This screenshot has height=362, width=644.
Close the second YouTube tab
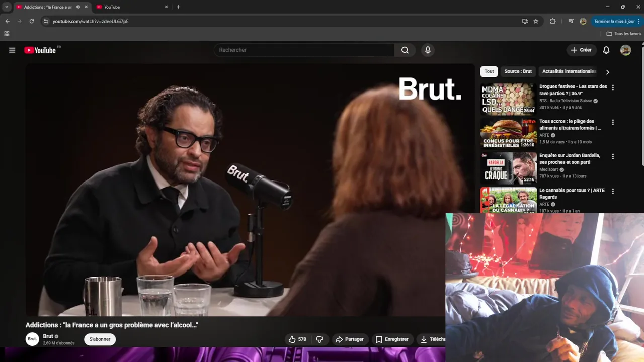click(166, 7)
